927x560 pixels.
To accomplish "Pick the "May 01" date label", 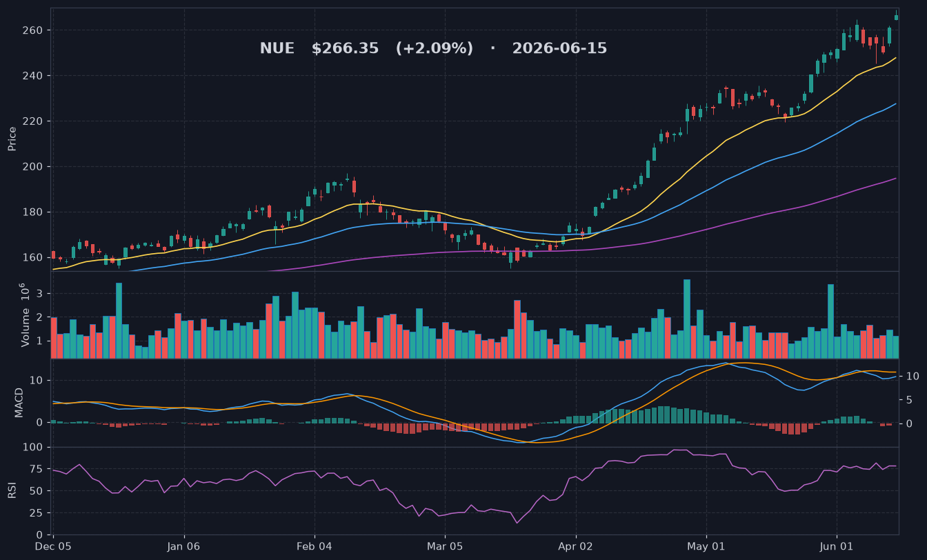I will click(x=706, y=547).
